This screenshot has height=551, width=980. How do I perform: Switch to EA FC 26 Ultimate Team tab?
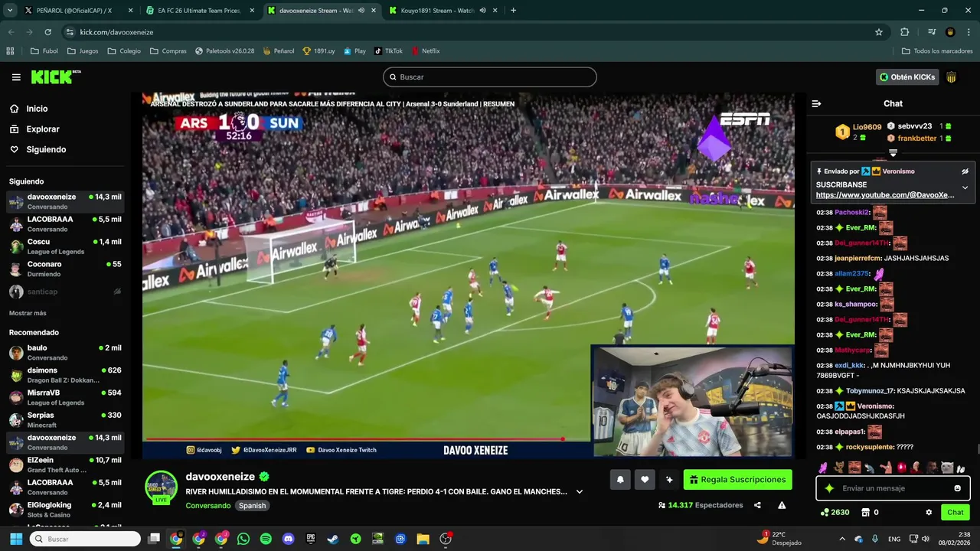[201, 11]
